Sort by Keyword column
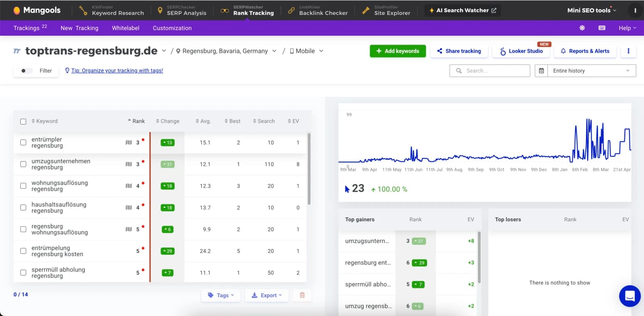 (45, 121)
